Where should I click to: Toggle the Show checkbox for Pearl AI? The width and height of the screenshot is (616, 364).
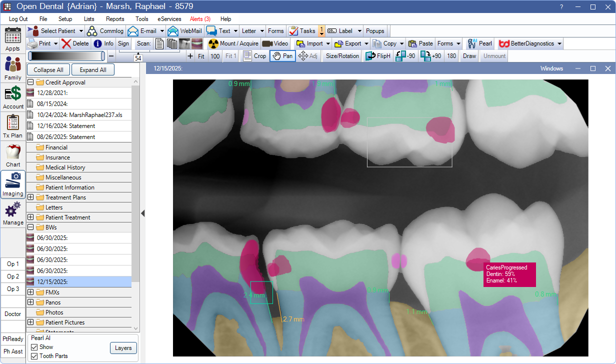pyautogui.click(x=34, y=347)
